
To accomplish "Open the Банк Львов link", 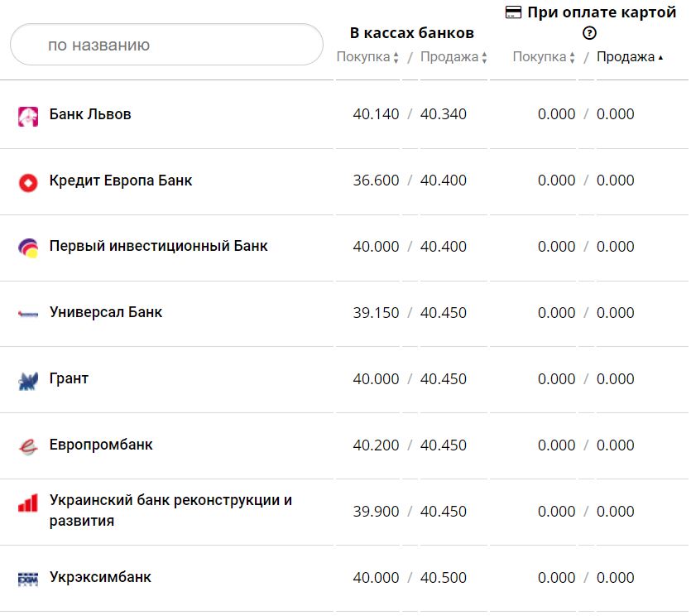I will pos(90,114).
